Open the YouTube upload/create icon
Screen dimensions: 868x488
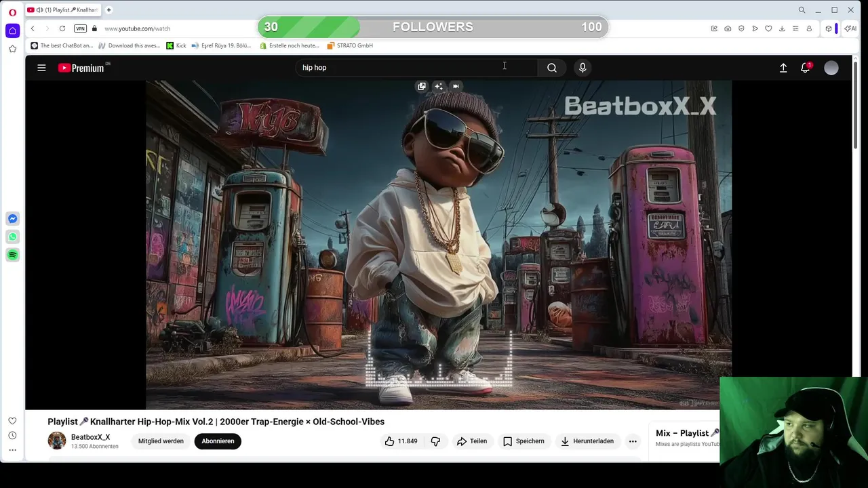point(783,68)
